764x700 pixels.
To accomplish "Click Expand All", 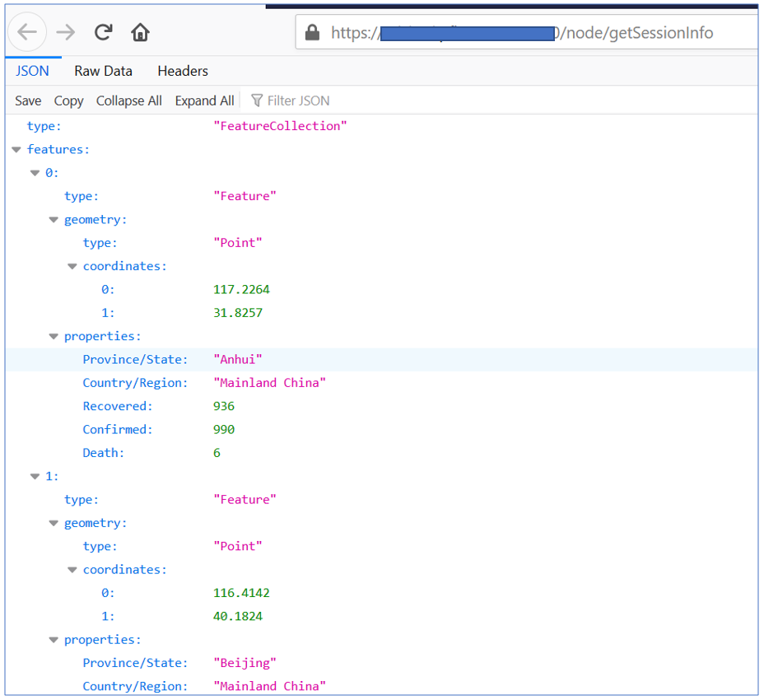I will (205, 100).
